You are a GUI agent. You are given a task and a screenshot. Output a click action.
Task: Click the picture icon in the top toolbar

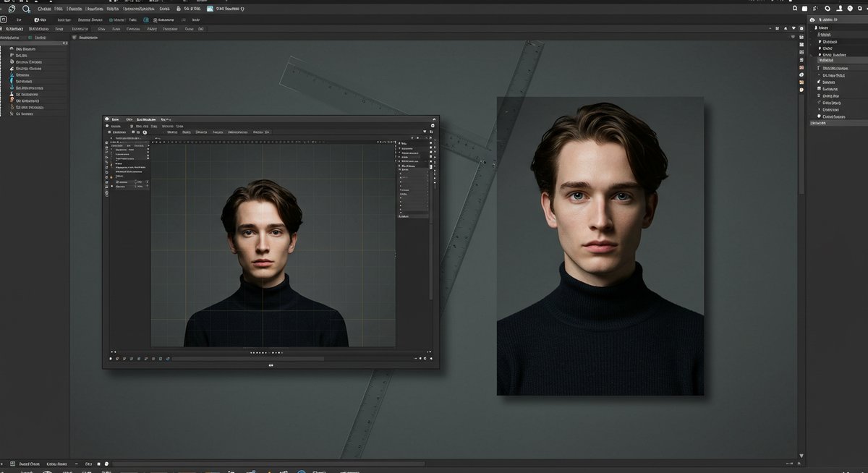[x=210, y=9]
